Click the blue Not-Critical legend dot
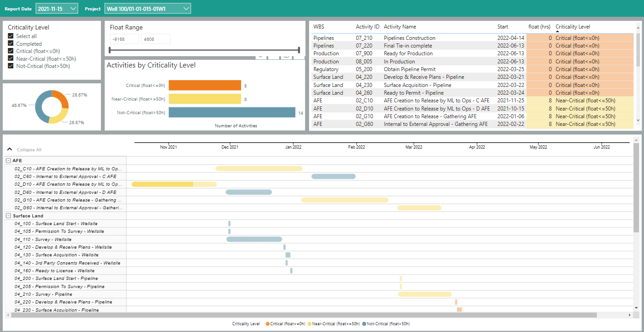Image resolution: width=644 pixels, height=332 pixels. pyautogui.click(x=364, y=324)
